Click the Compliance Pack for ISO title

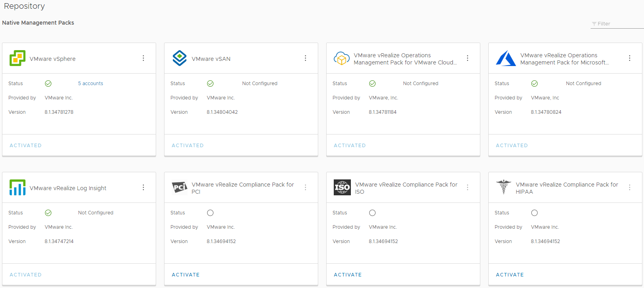(406, 188)
